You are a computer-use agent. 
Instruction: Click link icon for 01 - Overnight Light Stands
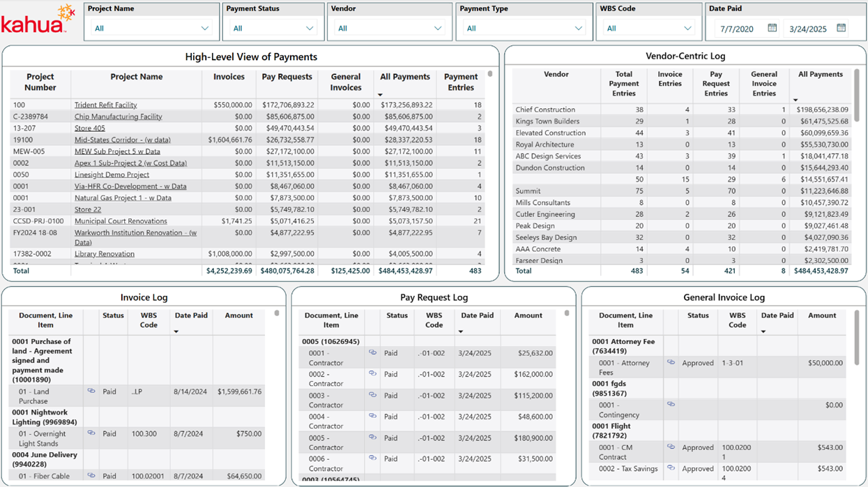[x=91, y=433]
